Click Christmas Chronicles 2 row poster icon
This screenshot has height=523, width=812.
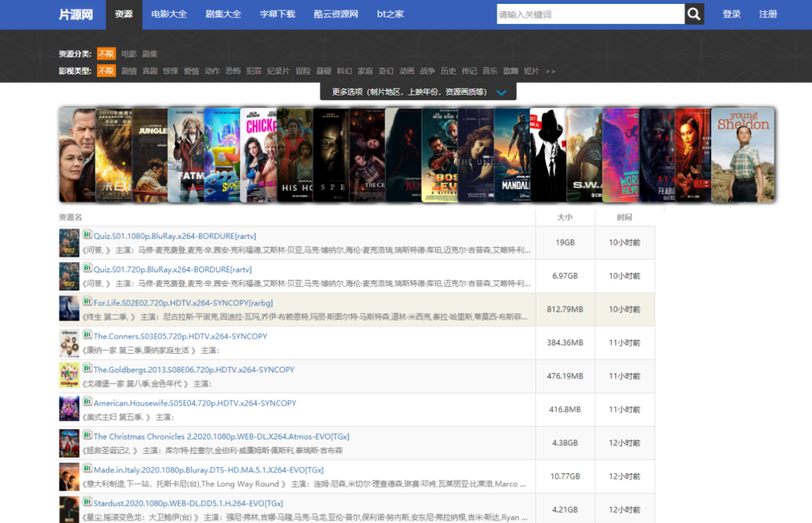pos(69,442)
